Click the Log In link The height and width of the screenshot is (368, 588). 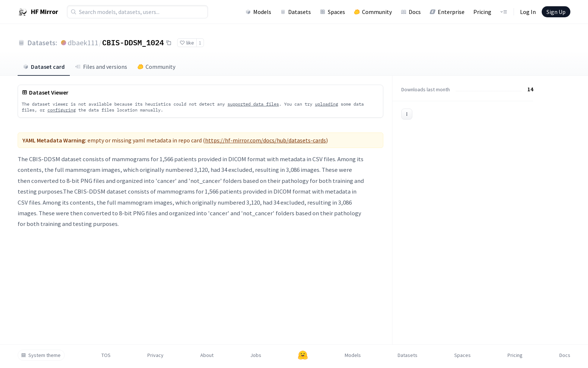point(528,12)
